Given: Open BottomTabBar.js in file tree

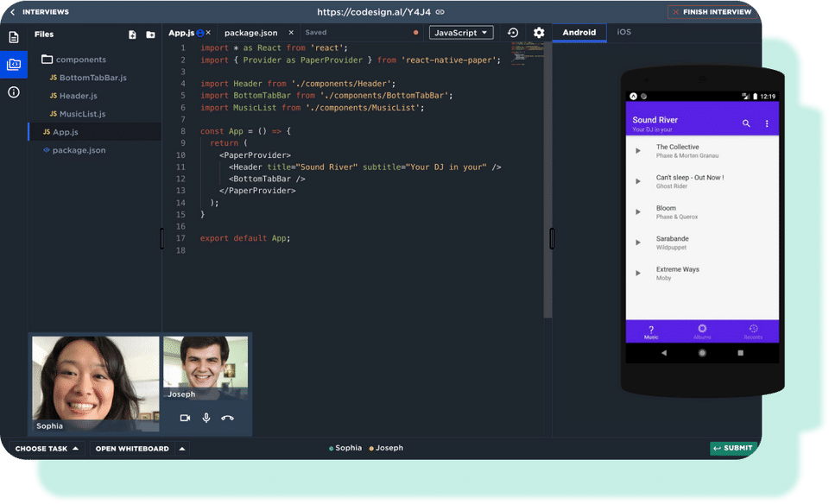Looking at the screenshot, I should [88, 78].
